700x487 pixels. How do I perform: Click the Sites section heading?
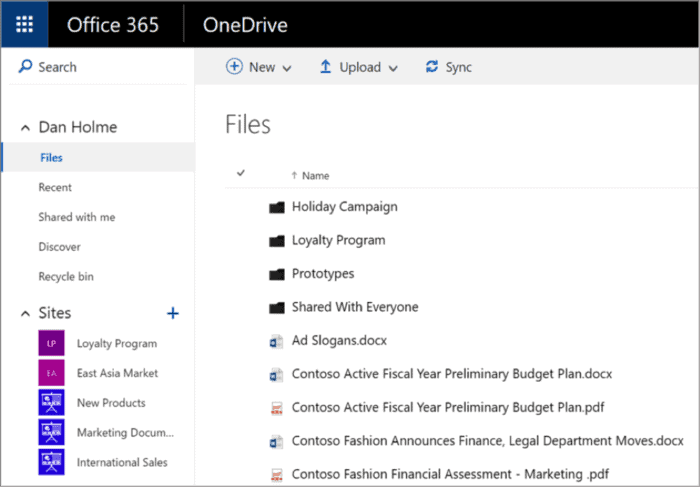coord(54,313)
